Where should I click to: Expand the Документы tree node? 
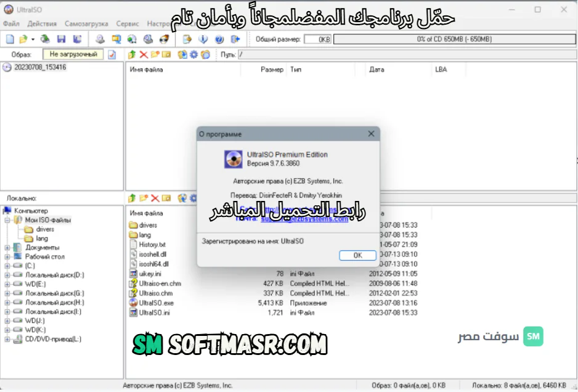tap(7, 247)
